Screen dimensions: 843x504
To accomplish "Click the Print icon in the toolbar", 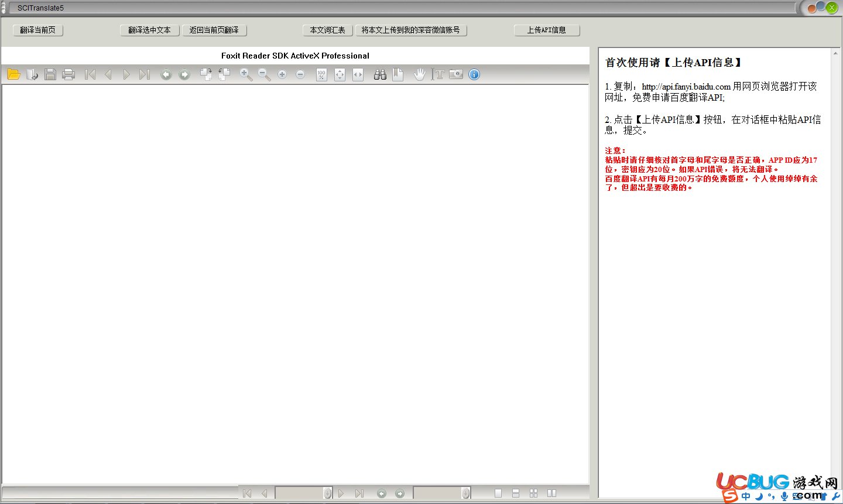I will [x=68, y=74].
